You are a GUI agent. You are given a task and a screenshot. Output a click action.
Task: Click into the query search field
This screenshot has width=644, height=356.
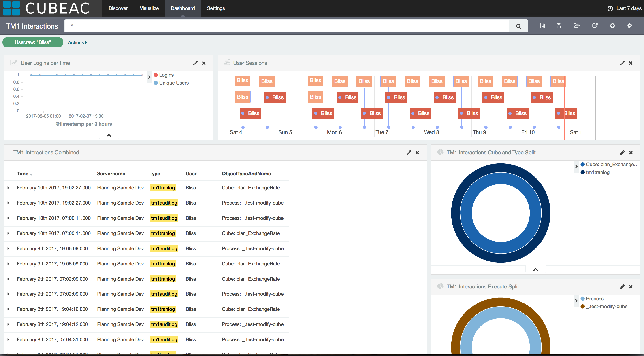pyautogui.click(x=286, y=26)
